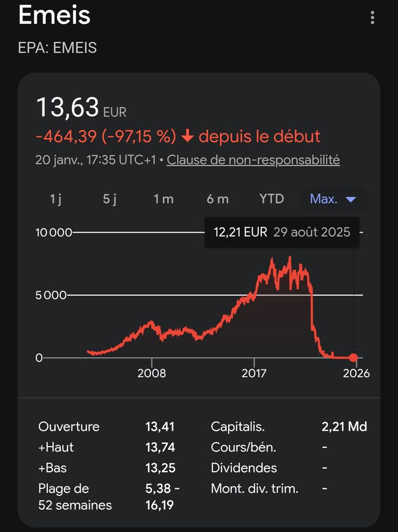Viewport: 398px width, 532px height.
Task: Open the three-dot more options menu
Action: [x=372, y=18]
